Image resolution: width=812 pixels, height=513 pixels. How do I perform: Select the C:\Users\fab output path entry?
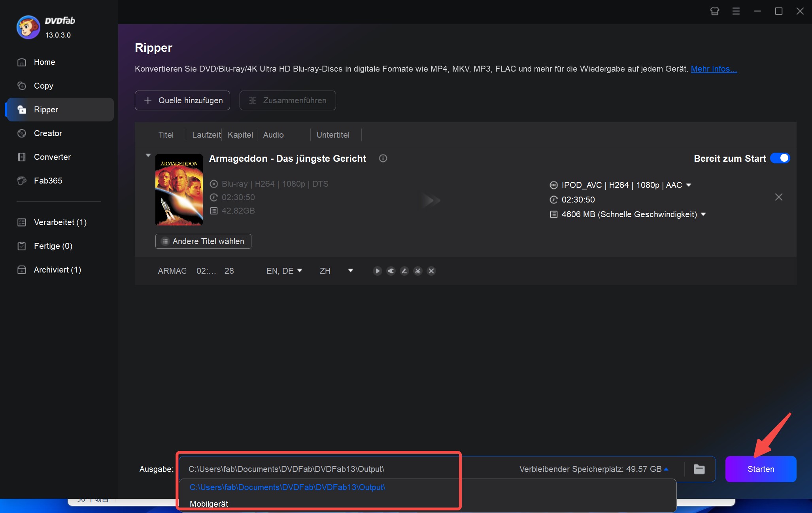(287, 487)
